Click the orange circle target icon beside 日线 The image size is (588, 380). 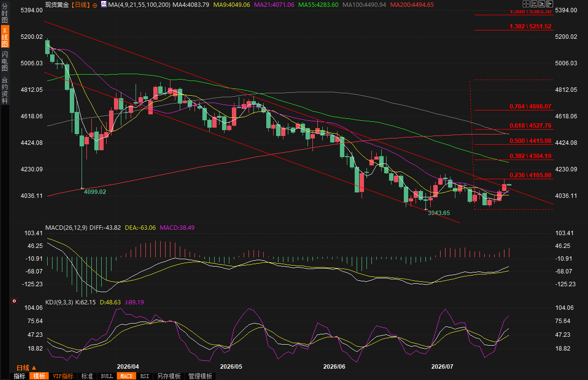point(94,5)
